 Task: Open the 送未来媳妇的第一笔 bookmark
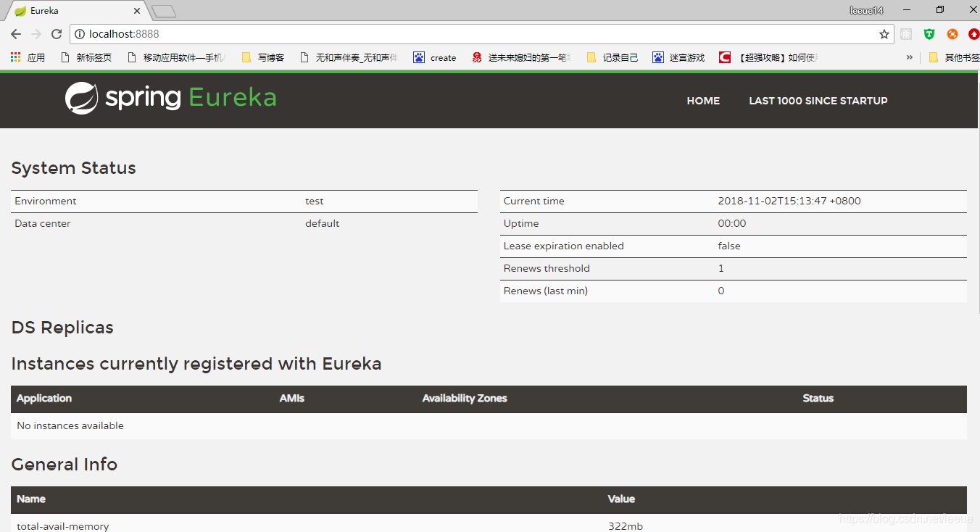pyautogui.click(x=521, y=57)
